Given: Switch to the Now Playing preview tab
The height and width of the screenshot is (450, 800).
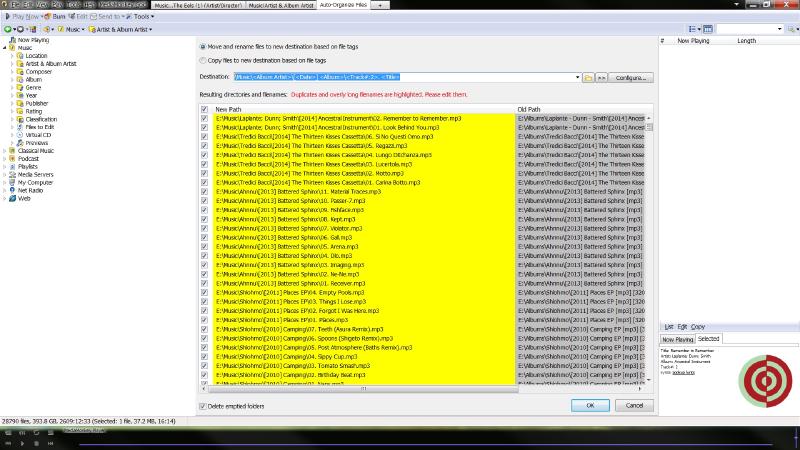Looking at the screenshot, I should [x=678, y=339].
